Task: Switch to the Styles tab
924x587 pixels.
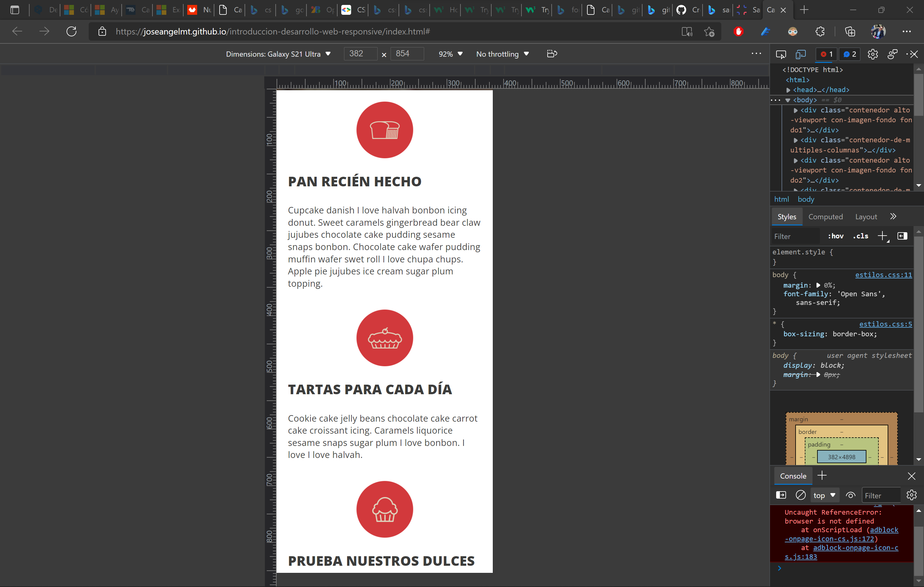Action: click(787, 217)
